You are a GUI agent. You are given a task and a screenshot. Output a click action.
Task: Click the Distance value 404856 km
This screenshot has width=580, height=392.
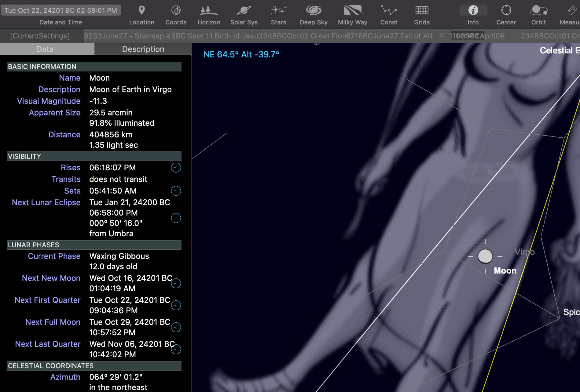tap(111, 135)
